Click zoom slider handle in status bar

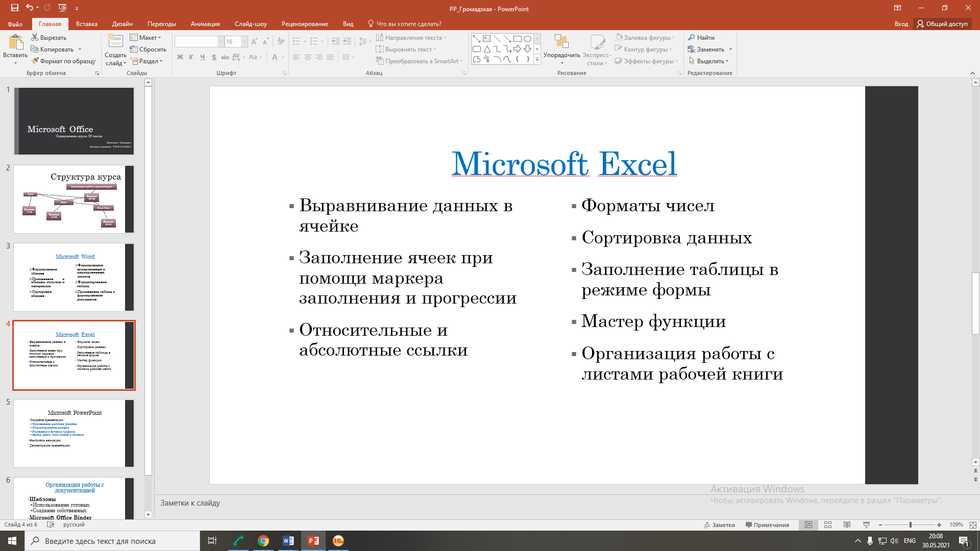(910, 524)
